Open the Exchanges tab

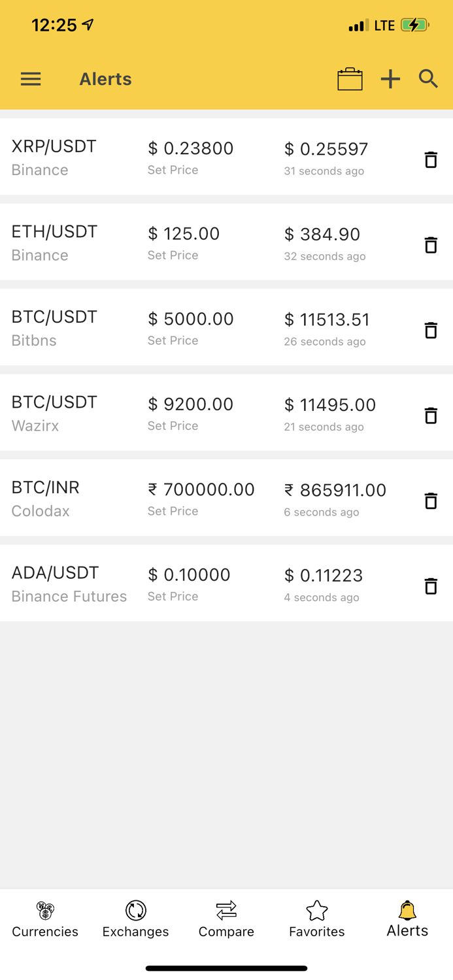pos(135,918)
